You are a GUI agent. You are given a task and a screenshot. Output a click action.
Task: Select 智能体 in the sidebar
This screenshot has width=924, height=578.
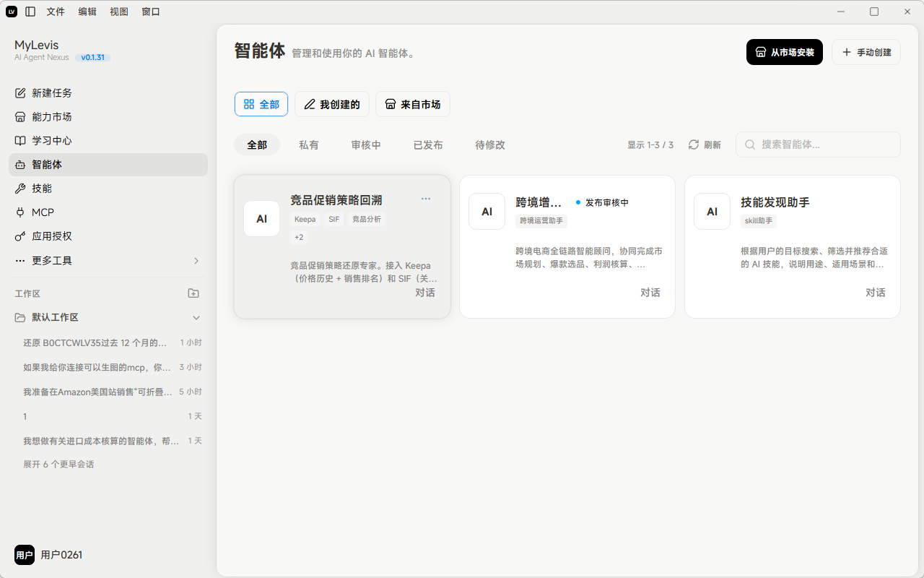point(108,165)
